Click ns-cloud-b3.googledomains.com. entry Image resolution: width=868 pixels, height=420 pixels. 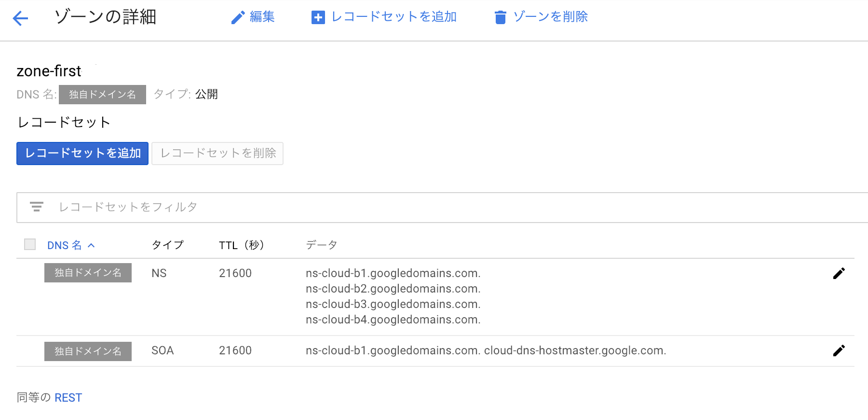(x=393, y=304)
